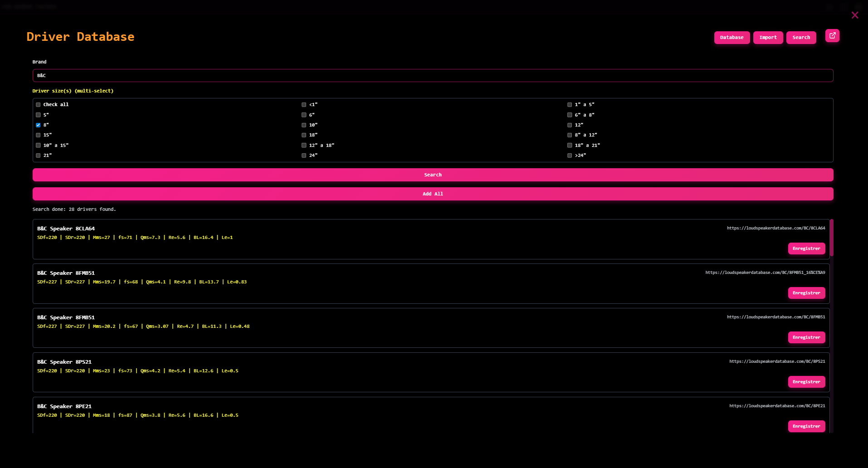This screenshot has height=468, width=868.
Task: Toggle the >24" size checkbox
Action: tap(570, 156)
